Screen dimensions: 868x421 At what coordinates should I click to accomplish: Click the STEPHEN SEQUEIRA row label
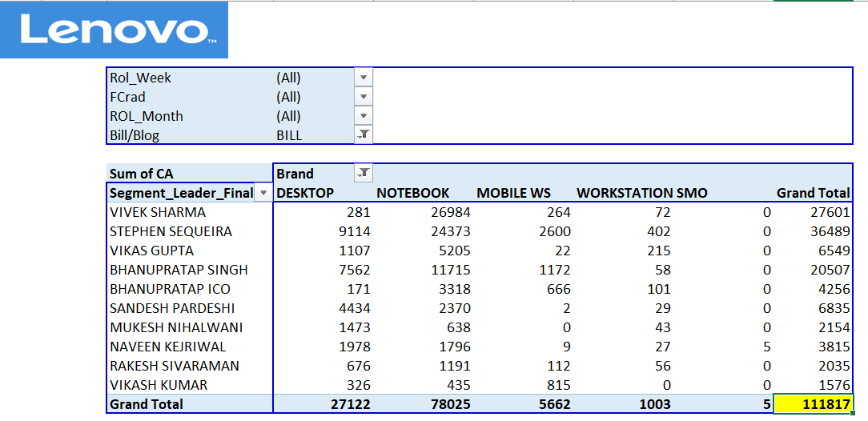pos(171,231)
